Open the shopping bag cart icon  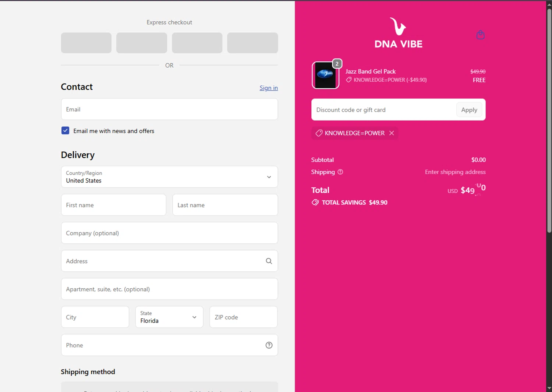480,35
